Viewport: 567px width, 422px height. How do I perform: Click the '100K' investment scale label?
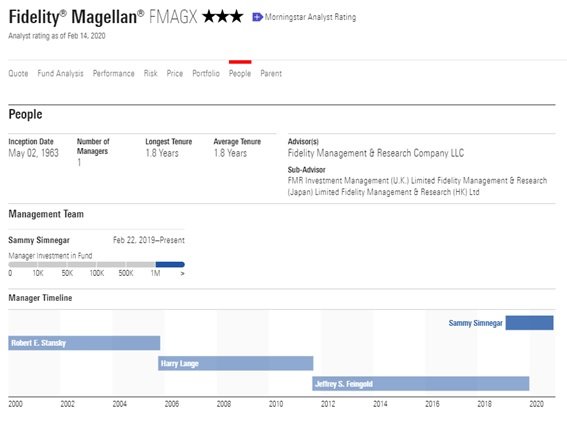coord(97,273)
